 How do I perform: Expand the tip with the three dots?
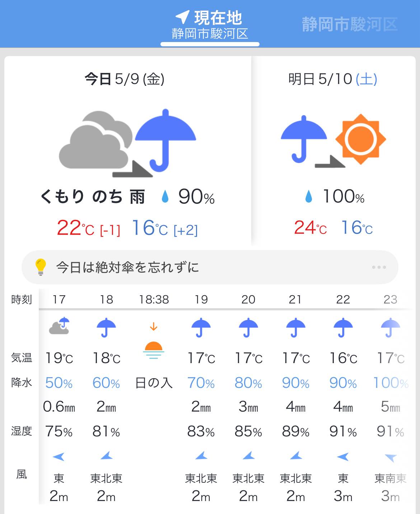(379, 267)
